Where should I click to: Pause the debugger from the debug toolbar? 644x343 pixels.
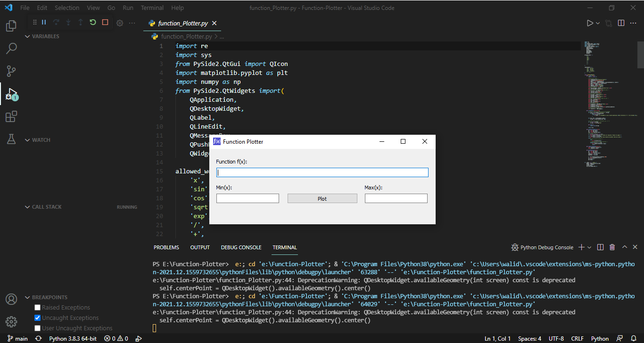point(44,22)
